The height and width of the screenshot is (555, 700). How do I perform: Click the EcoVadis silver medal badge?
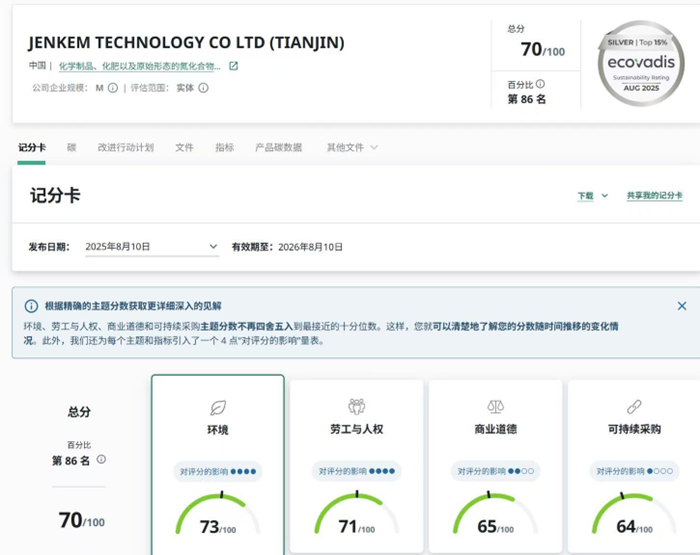pos(640,63)
